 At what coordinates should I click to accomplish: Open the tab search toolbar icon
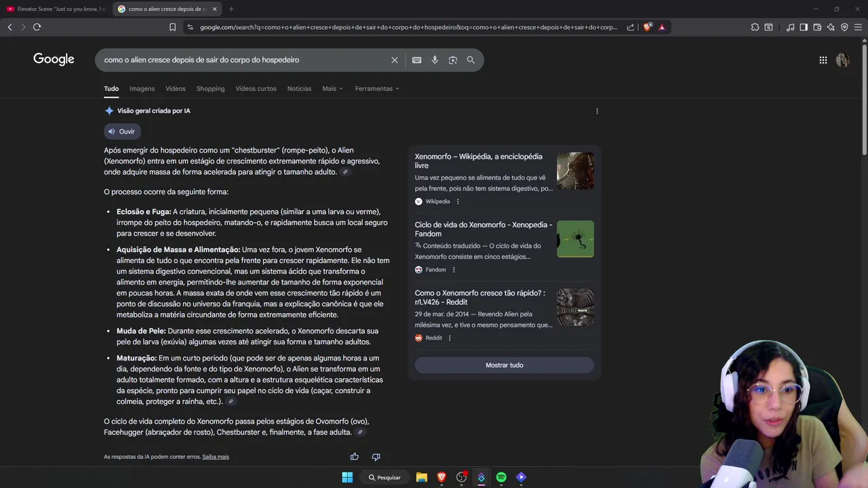(x=768, y=27)
